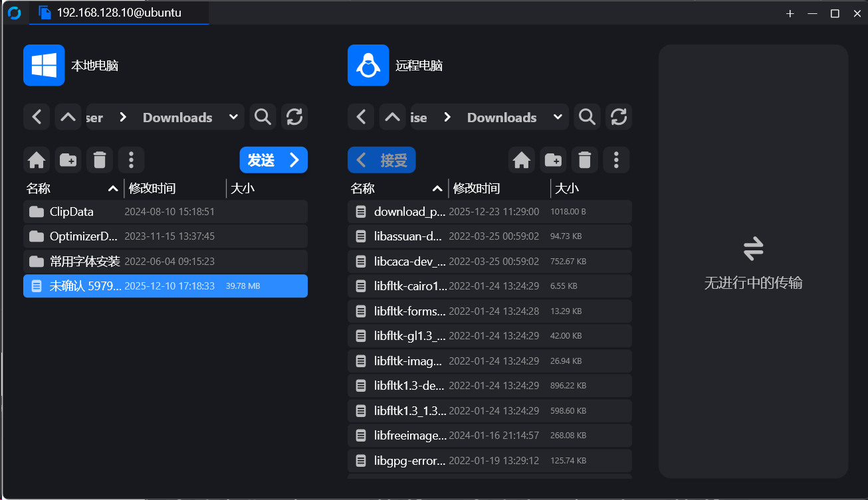
Task: Expand local Downloads path dropdown
Action: (x=233, y=118)
